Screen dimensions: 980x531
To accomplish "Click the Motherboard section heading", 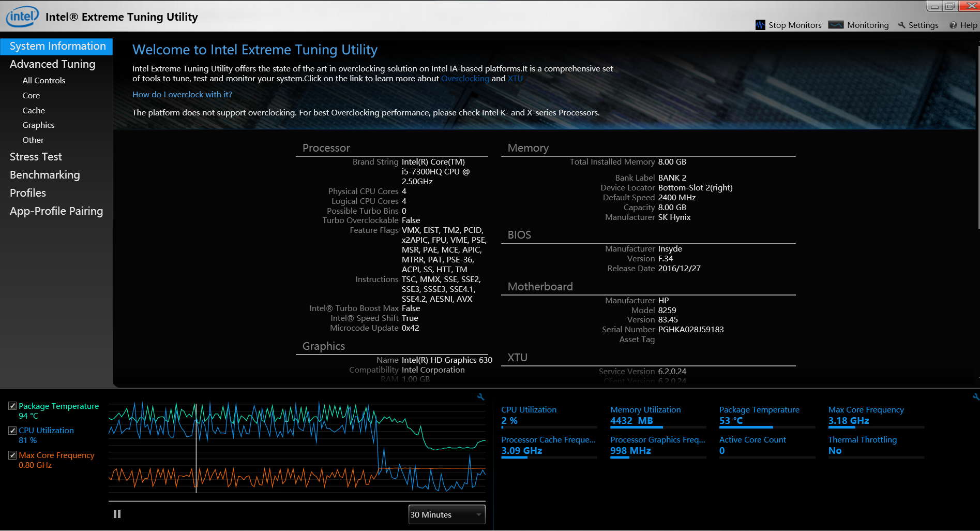I will click(x=540, y=287).
